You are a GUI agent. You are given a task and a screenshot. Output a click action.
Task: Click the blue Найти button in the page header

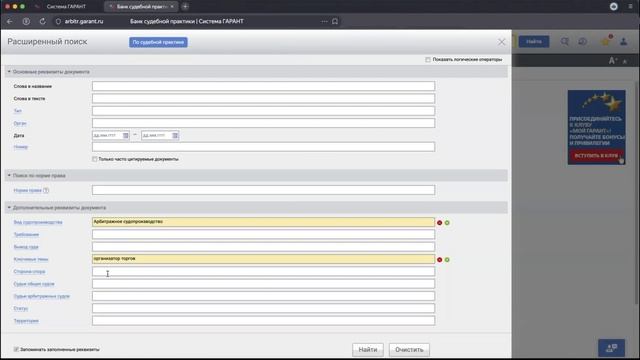(x=534, y=41)
